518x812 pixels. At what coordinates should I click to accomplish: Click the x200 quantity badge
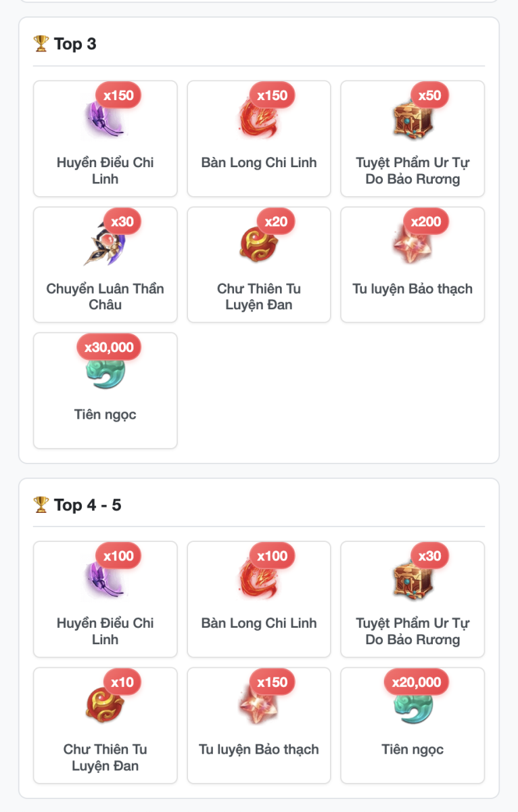coord(426,221)
